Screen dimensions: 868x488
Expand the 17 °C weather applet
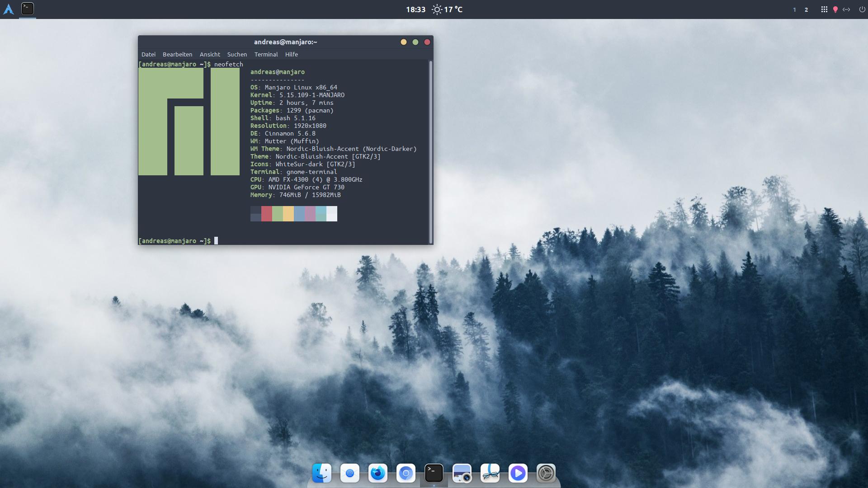(x=448, y=9)
